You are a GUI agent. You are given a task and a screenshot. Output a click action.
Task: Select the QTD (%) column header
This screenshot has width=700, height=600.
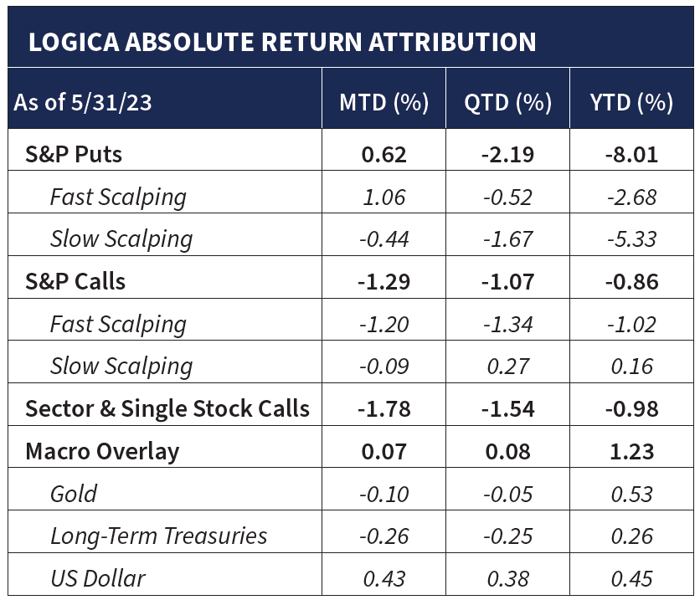507,103
